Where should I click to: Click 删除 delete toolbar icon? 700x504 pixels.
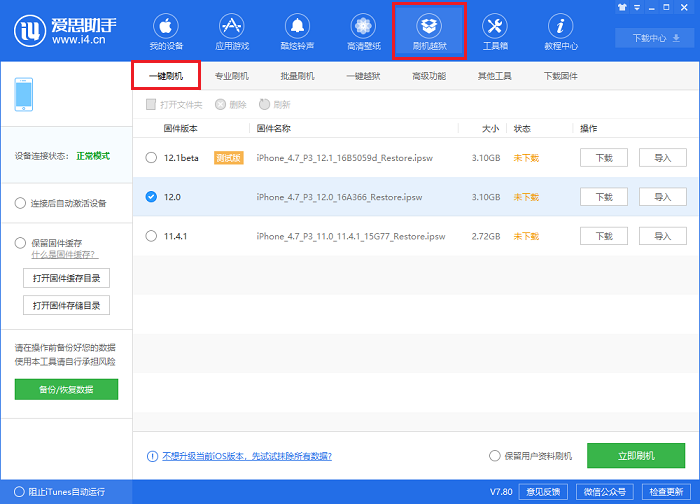coord(221,104)
